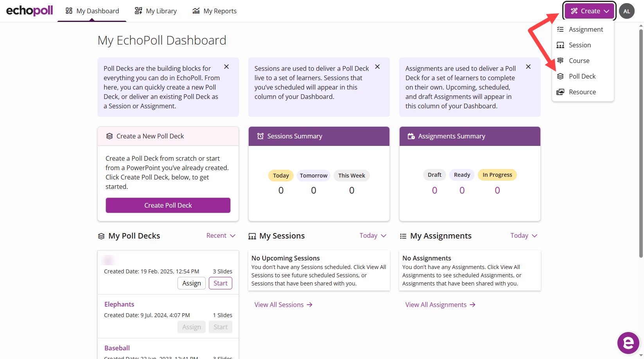The width and height of the screenshot is (644, 359).
Task: Select Poll Deck from Create menu
Action: click(x=583, y=76)
